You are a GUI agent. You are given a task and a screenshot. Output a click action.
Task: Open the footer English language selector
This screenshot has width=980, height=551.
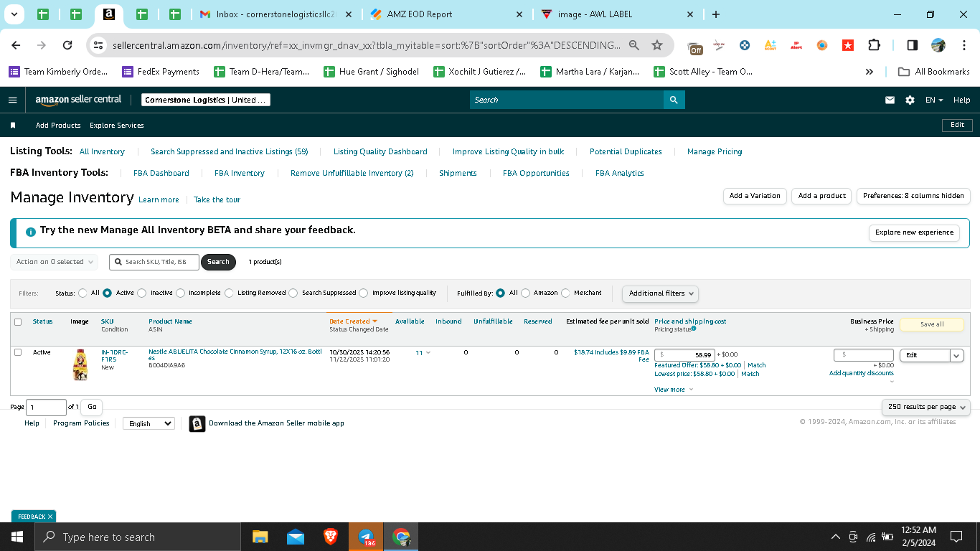[149, 423]
